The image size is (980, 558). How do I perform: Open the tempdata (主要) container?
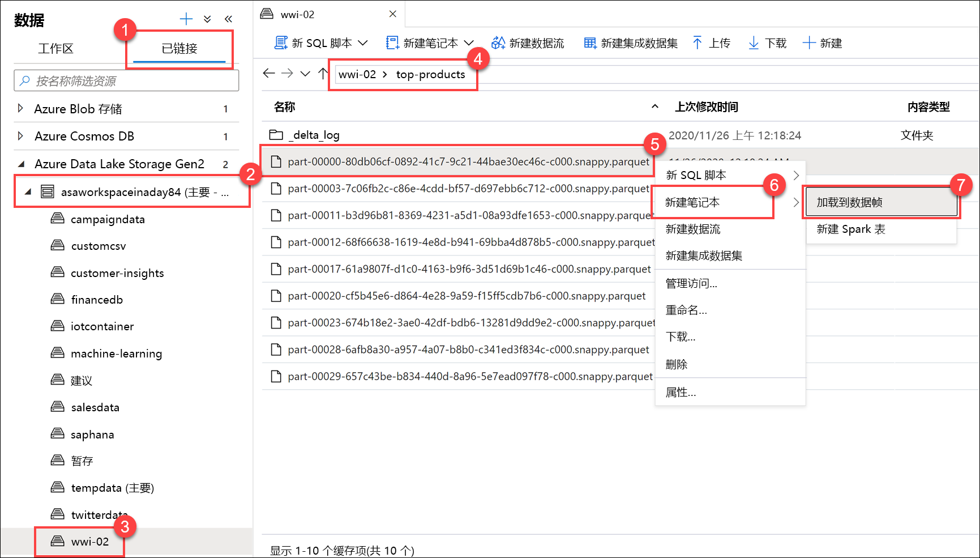[112, 488]
